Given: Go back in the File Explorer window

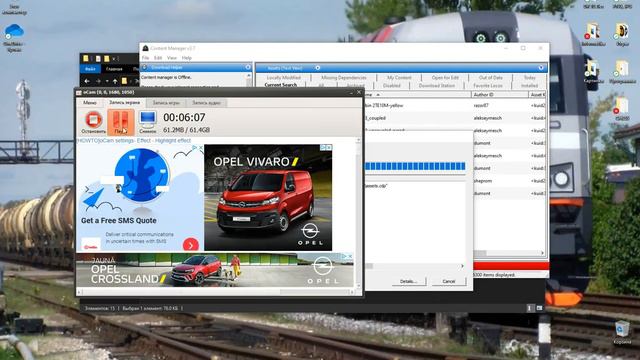Looking at the screenshot, I should [87, 81].
